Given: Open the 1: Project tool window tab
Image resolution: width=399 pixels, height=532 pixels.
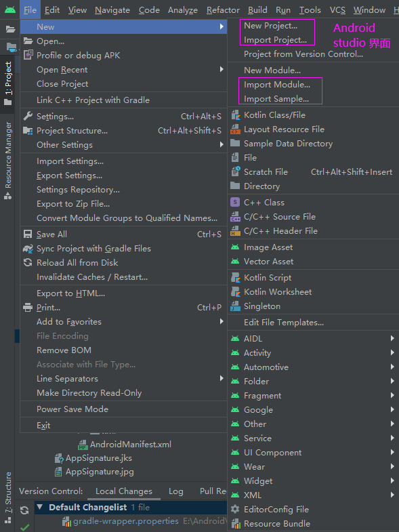Looking at the screenshot, I should (8, 83).
